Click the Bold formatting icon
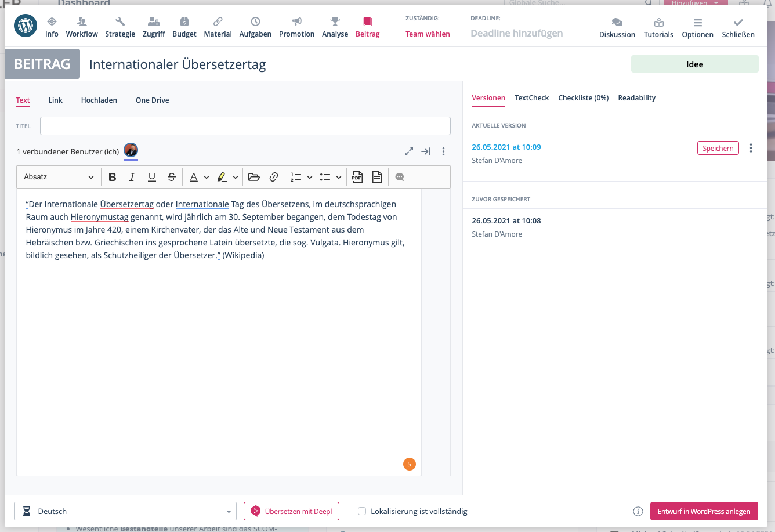Image resolution: width=775 pixels, height=532 pixels. (113, 177)
